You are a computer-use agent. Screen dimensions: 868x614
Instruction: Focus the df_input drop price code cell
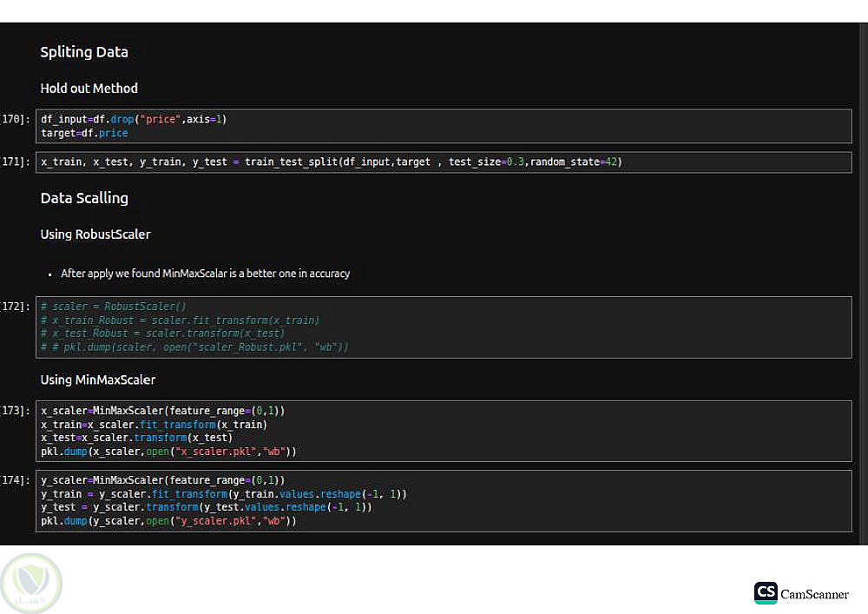[x=443, y=126]
